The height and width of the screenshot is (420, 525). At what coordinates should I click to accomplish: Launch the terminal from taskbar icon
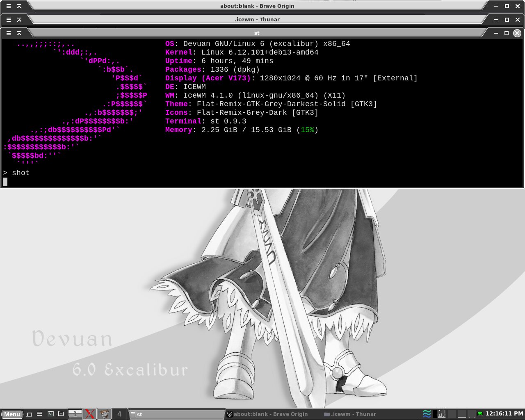(x=51, y=414)
